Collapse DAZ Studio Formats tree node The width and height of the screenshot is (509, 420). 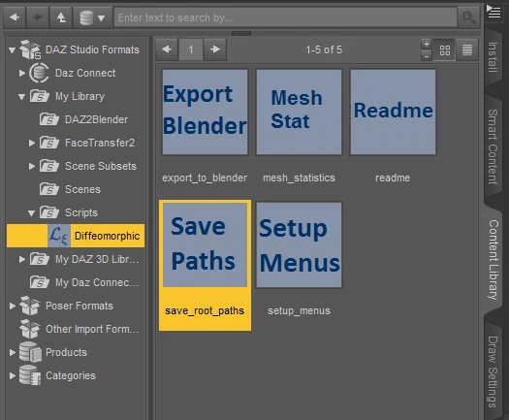pos(12,50)
